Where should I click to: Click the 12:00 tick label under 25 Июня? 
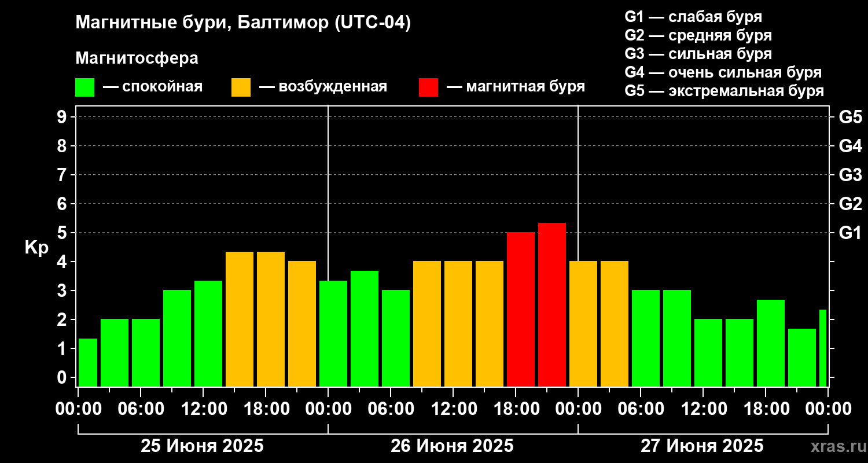(x=203, y=409)
